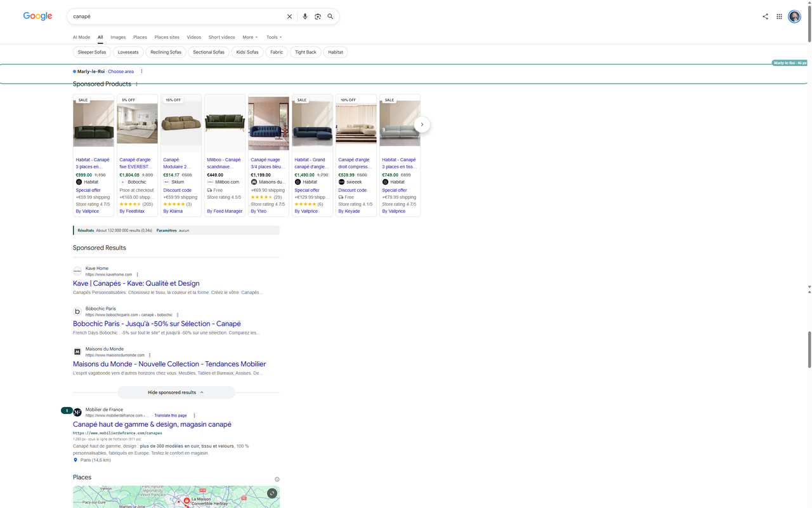Click the places map preview
The height and width of the screenshot is (508, 812).
click(x=176, y=497)
